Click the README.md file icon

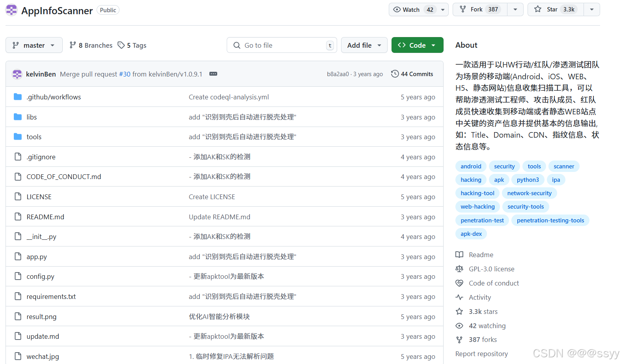18,217
